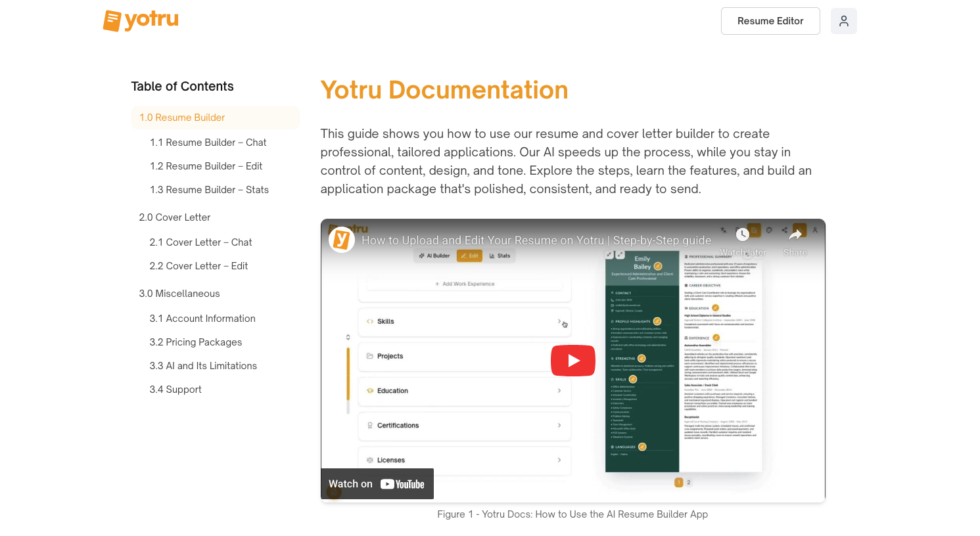
Task: Click the Yotru logo in the header
Action: [141, 20]
